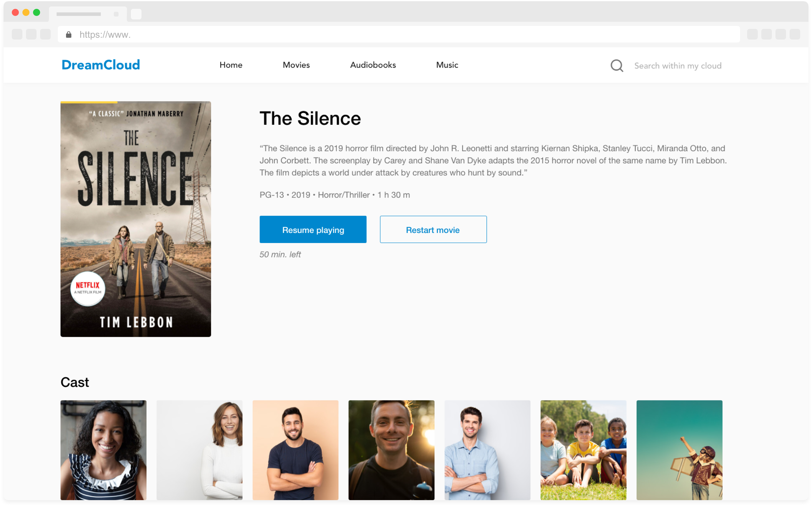Close the browser tab
Image resolution: width=812 pixels, height=506 pixels.
click(x=116, y=14)
